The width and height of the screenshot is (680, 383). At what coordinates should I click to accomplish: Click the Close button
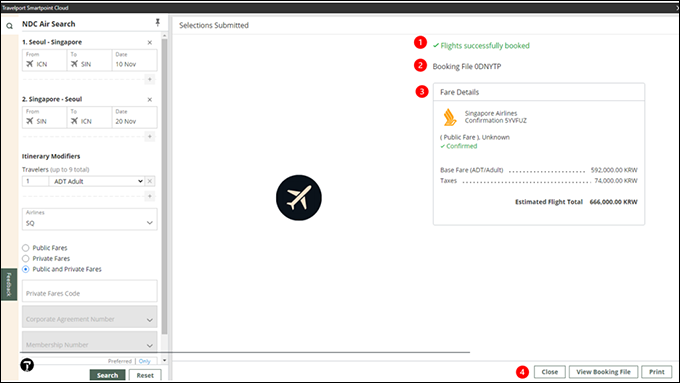[x=549, y=372]
